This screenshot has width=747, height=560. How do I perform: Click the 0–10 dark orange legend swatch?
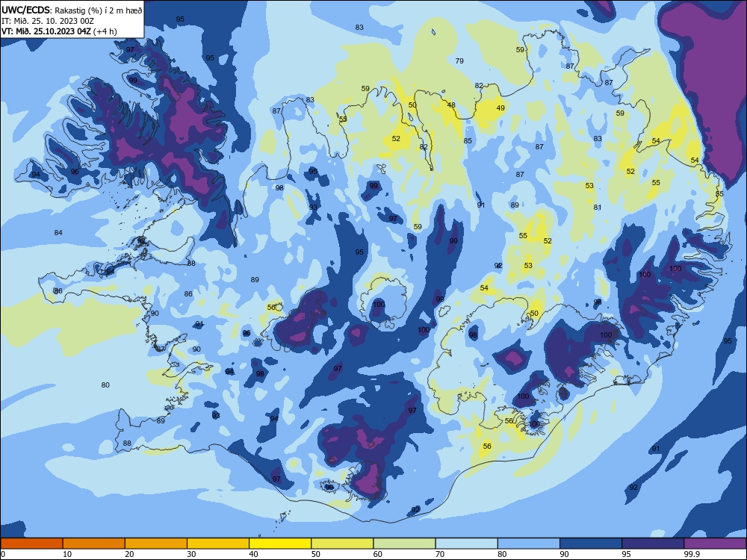pos(31,544)
